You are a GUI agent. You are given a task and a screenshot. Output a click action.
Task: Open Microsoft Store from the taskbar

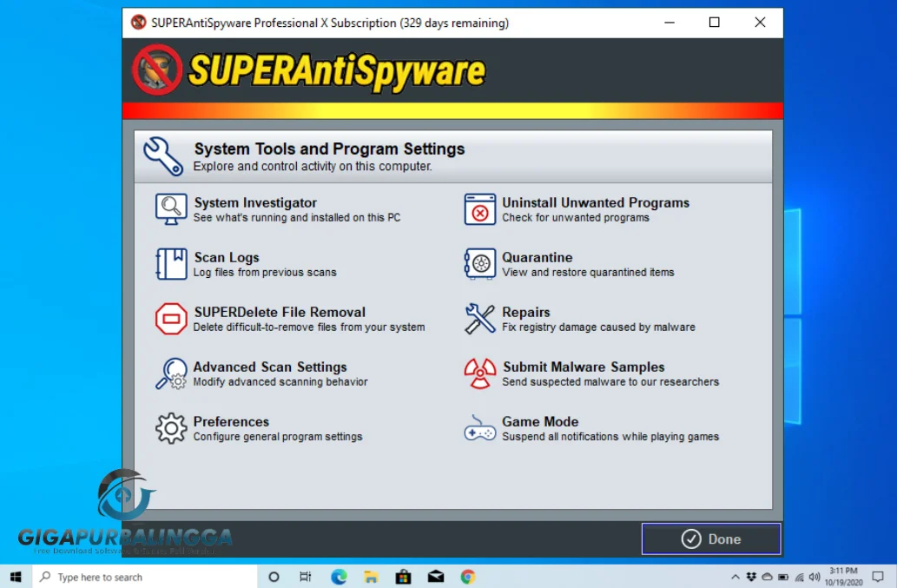tap(403, 577)
